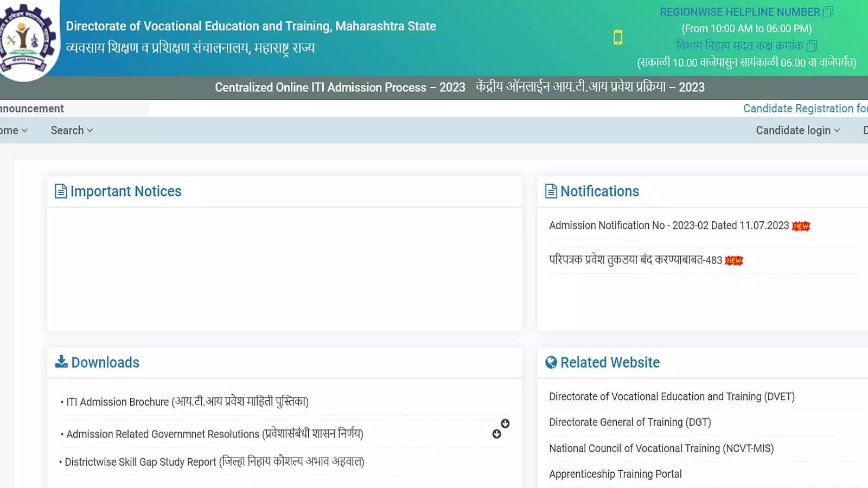Click the yellow mobile phone icon
The width and height of the screenshot is (868, 488).
point(617,37)
